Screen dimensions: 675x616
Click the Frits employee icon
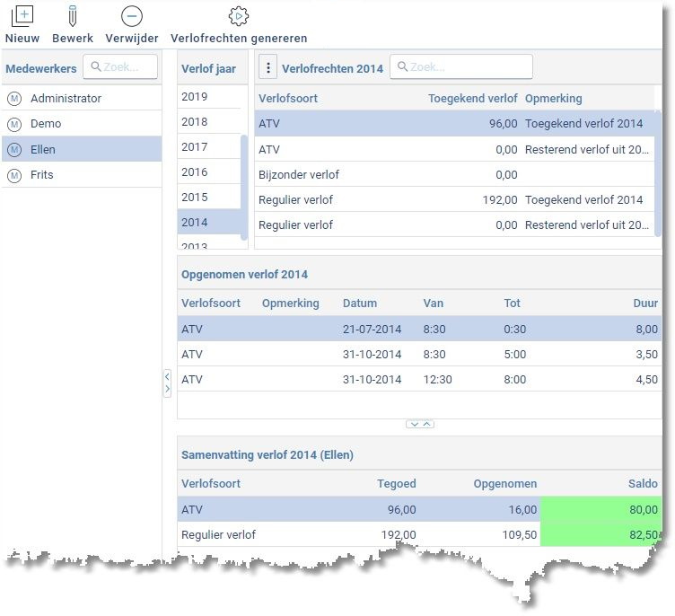pyautogui.click(x=14, y=175)
